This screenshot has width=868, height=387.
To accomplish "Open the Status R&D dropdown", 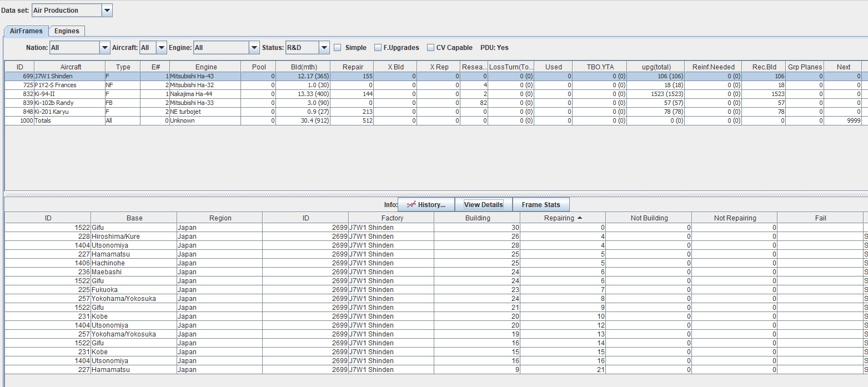I will pyautogui.click(x=324, y=48).
